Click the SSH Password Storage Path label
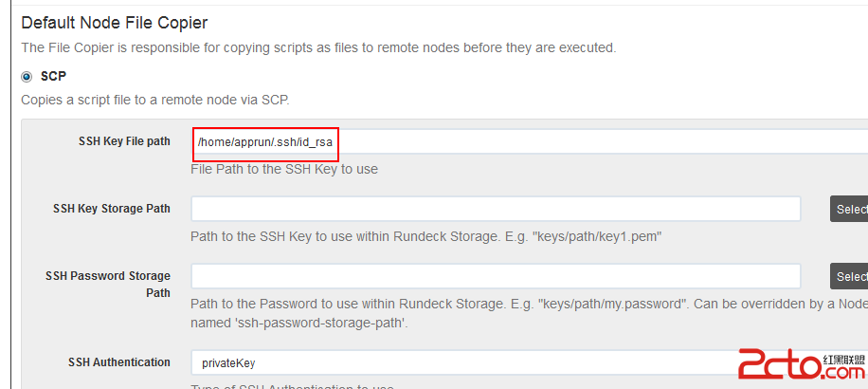868x389 pixels. (108, 284)
